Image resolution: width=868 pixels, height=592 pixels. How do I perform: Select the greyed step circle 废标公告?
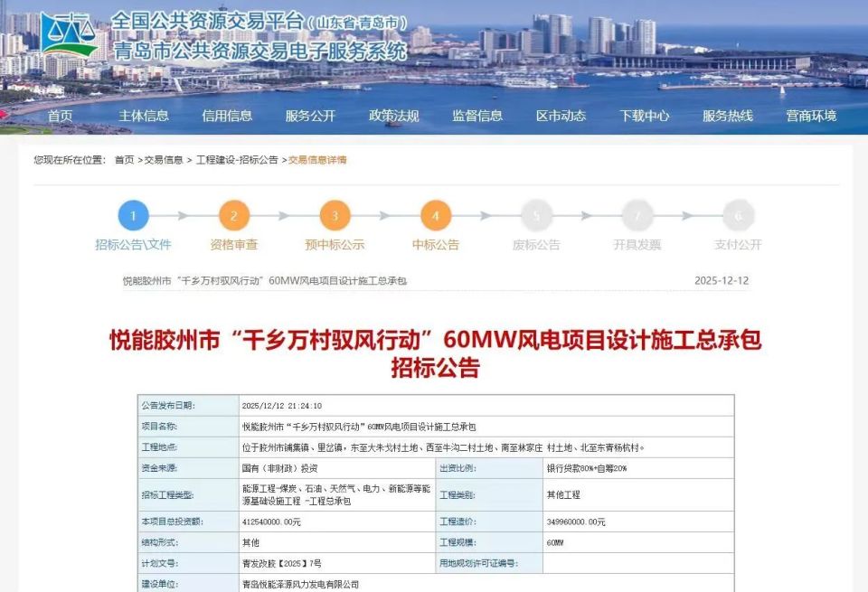click(536, 215)
